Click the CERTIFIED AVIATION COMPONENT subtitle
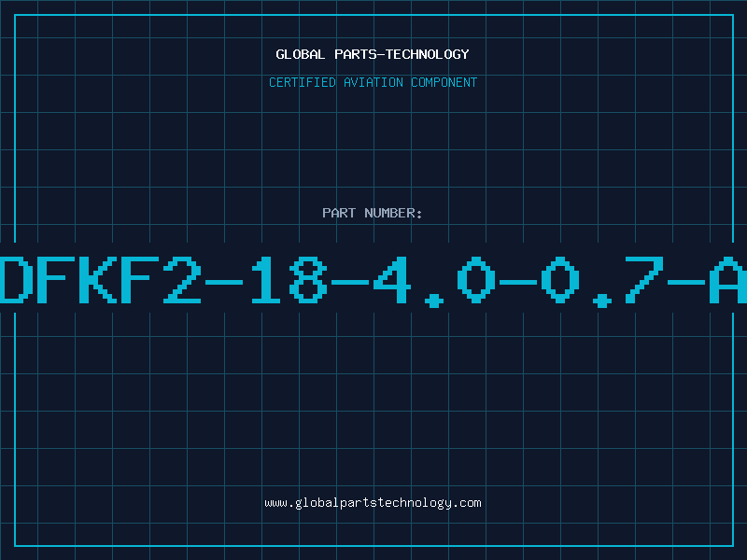747x560 pixels. tap(373, 82)
